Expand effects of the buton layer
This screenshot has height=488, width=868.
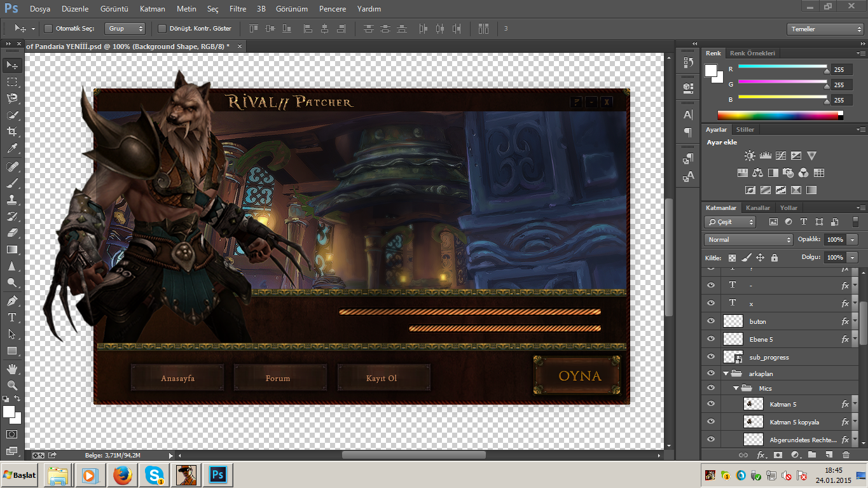(855, 321)
